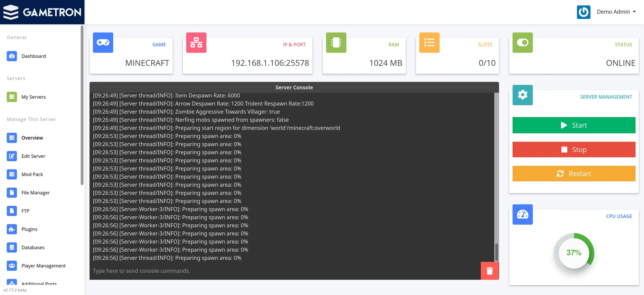Screen dimensions: 644x295
Task: Click the blue gamepad Game icon
Action: tap(103, 43)
